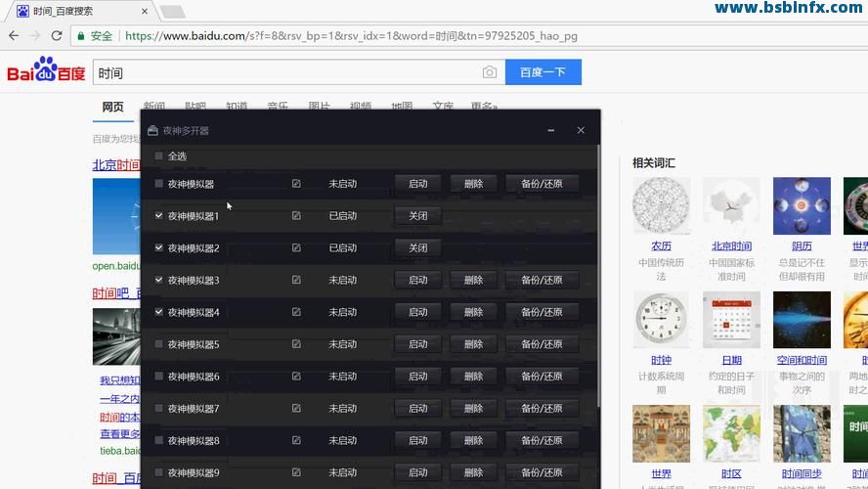Click edit icon for 夜神模拟器2

coord(296,247)
